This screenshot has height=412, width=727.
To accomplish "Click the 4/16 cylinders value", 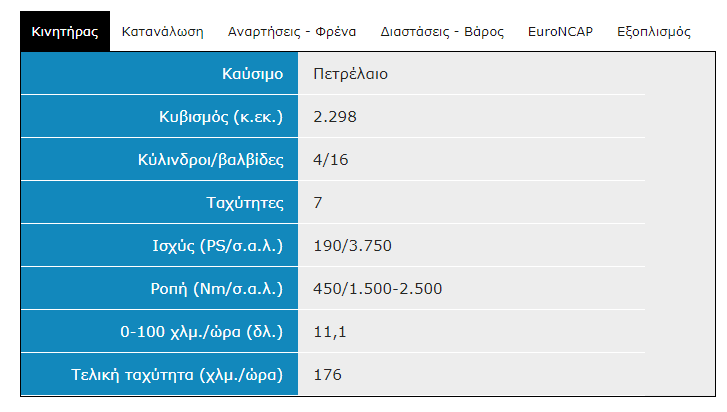I will pyautogui.click(x=331, y=160).
